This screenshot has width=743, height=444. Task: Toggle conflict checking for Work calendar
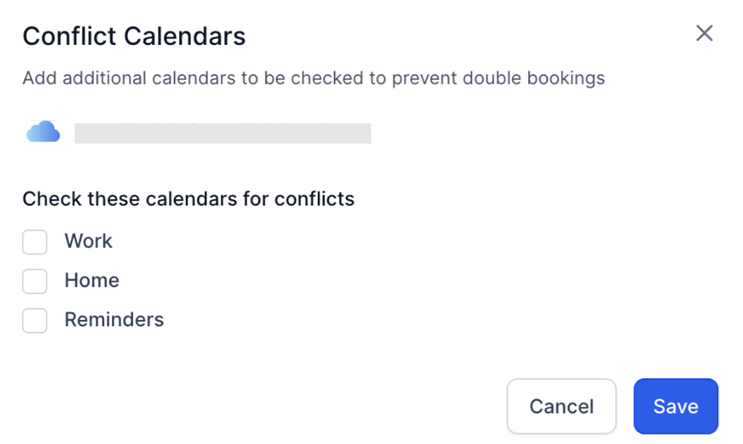tap(35, 242)
